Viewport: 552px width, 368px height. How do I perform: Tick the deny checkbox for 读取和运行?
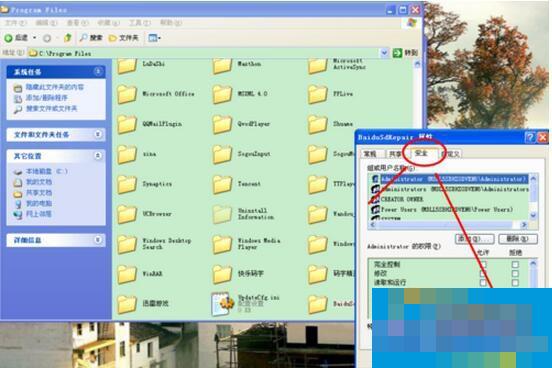point(515,282)
